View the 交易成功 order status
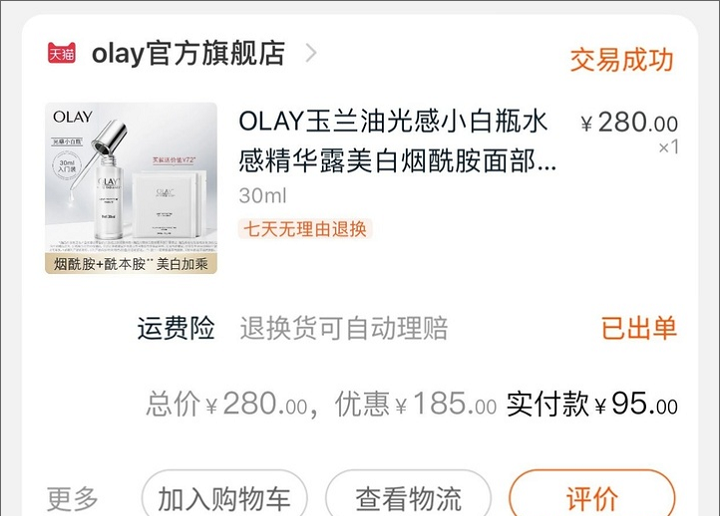720x516 pixels. point(621,60)
